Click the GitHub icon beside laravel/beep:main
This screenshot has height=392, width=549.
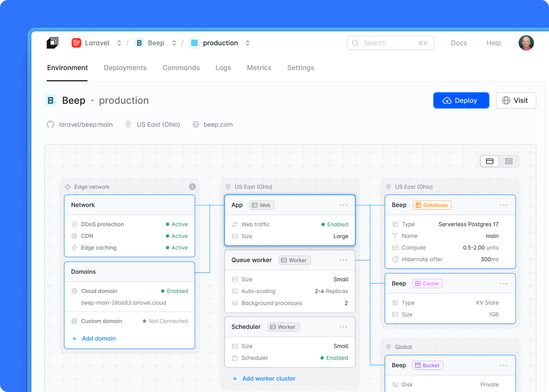pos(50,124)
